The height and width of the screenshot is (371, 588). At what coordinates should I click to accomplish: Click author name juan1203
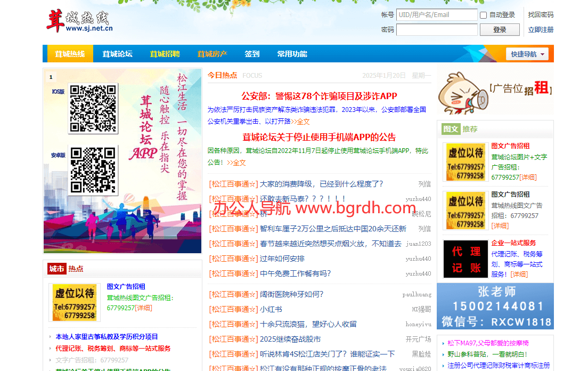pos(419,244)
